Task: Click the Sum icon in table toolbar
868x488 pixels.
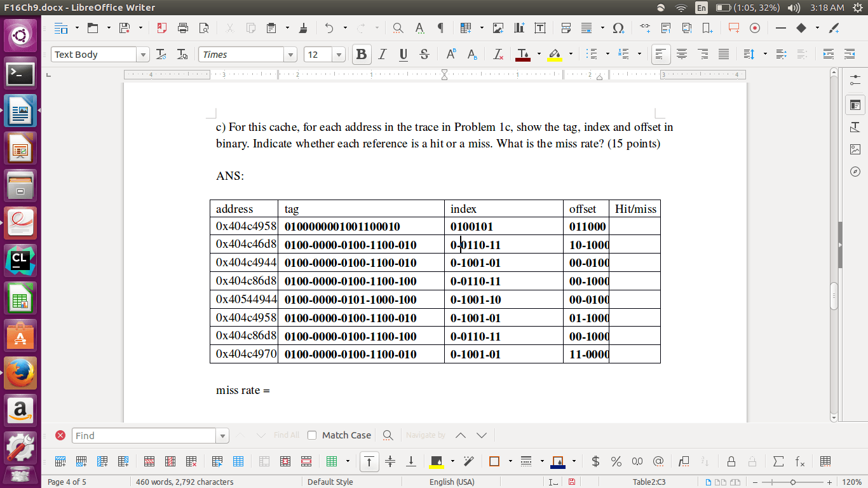Action: point(778,461)
